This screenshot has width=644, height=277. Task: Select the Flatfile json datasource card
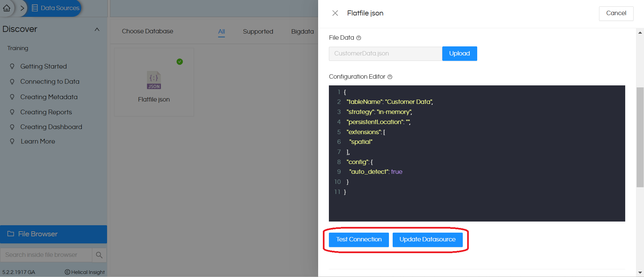click(154, 82)
